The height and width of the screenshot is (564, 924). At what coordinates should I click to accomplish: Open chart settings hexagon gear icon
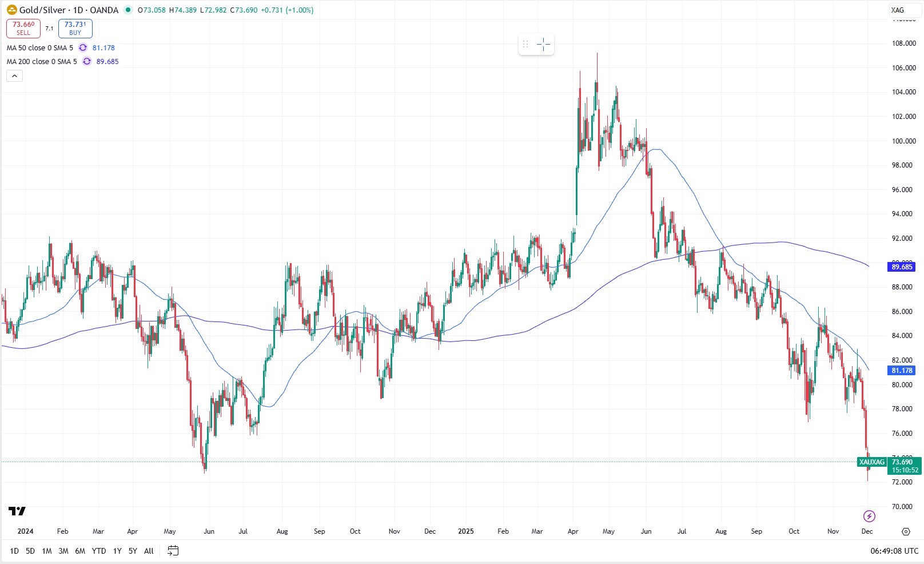click(x=905, y=531)
